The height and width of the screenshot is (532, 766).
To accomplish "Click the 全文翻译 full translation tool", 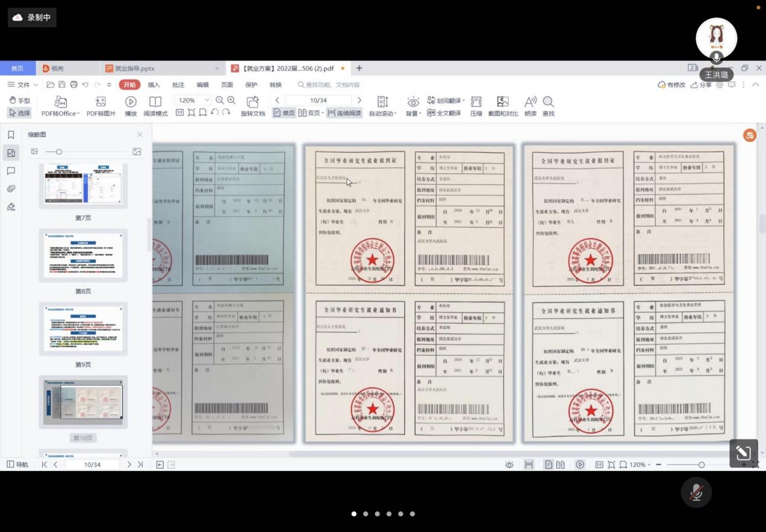I will click(x=444, y=113).
